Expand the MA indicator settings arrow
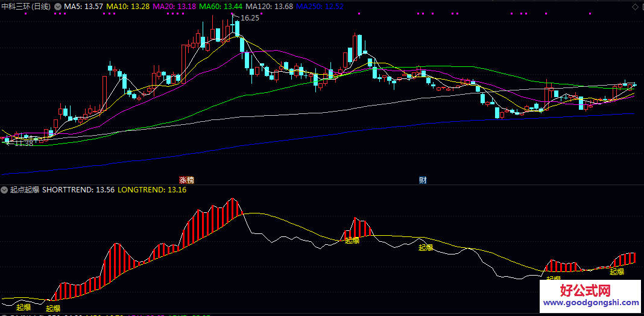This screenshot has width=644, height=316. pos(58,7)
